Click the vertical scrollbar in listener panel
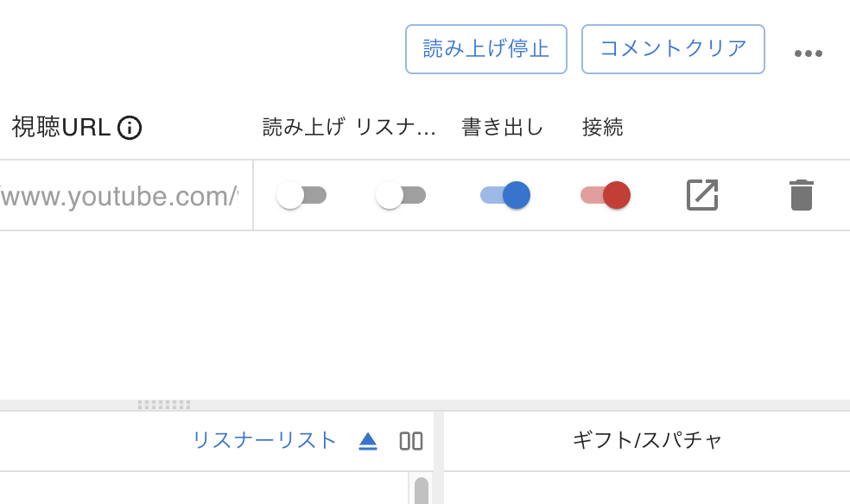850x504 pixels. tap(422, 490)
